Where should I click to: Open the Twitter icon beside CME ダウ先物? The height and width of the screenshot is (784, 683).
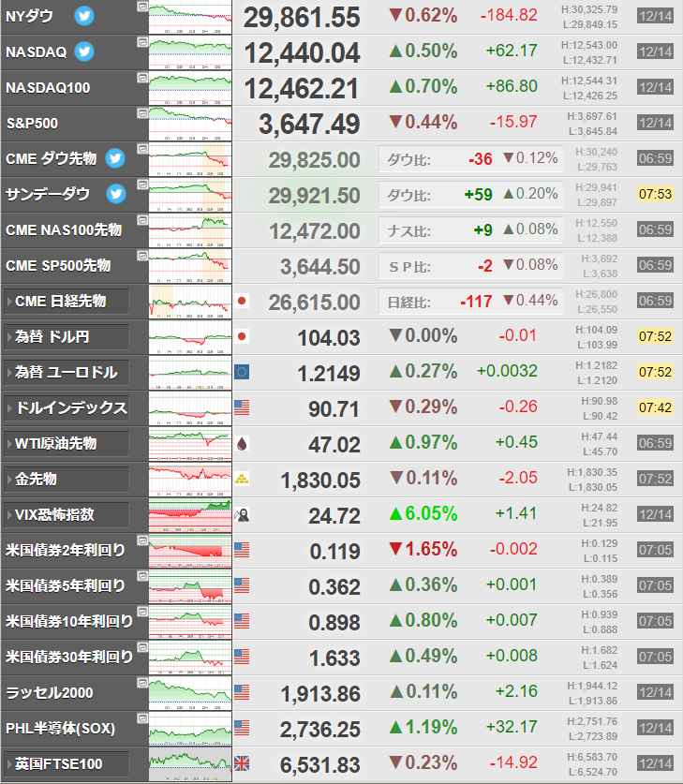115,158
